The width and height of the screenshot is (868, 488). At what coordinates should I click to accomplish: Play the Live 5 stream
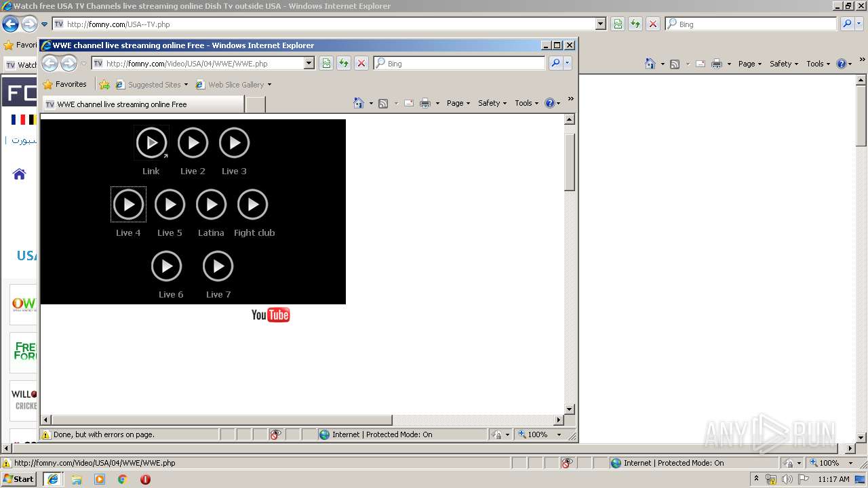coord(170,205)
